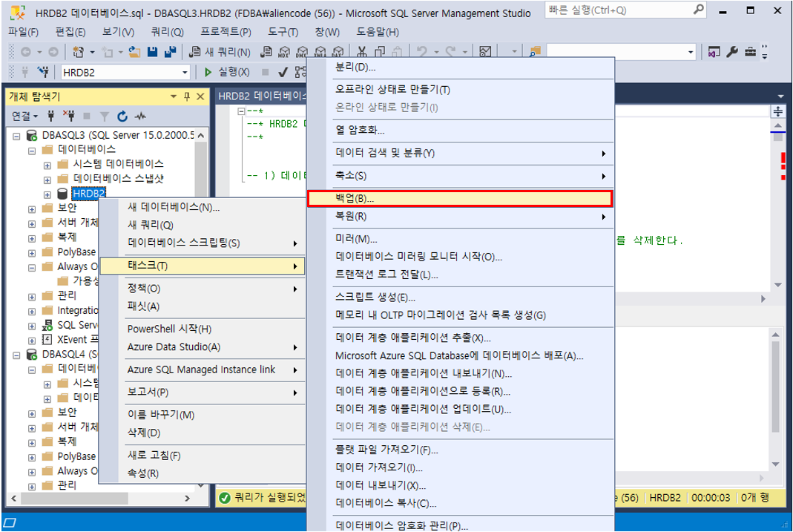Open the HRDB2 available databases dropdown
This screenshot has height=532, width=793.
(185, 73)
